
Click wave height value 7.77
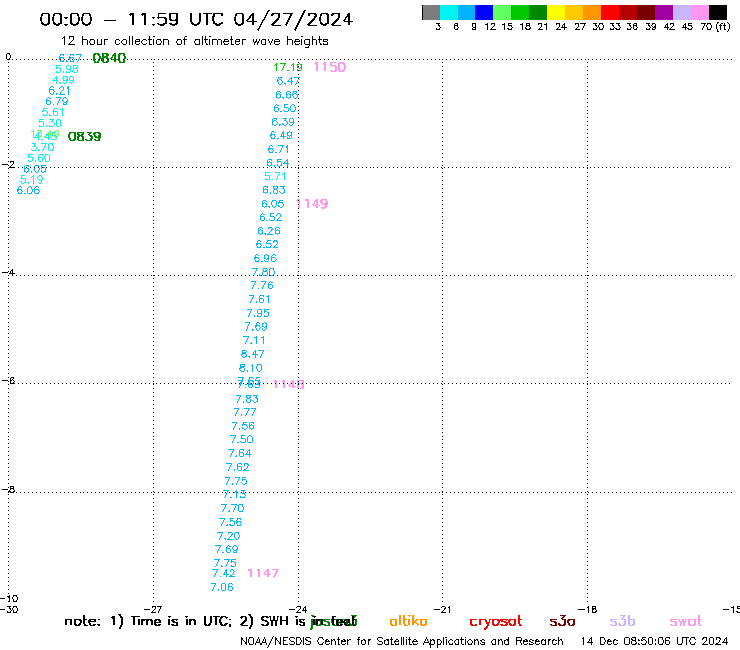pyautogui.click(x=245, y=412)
